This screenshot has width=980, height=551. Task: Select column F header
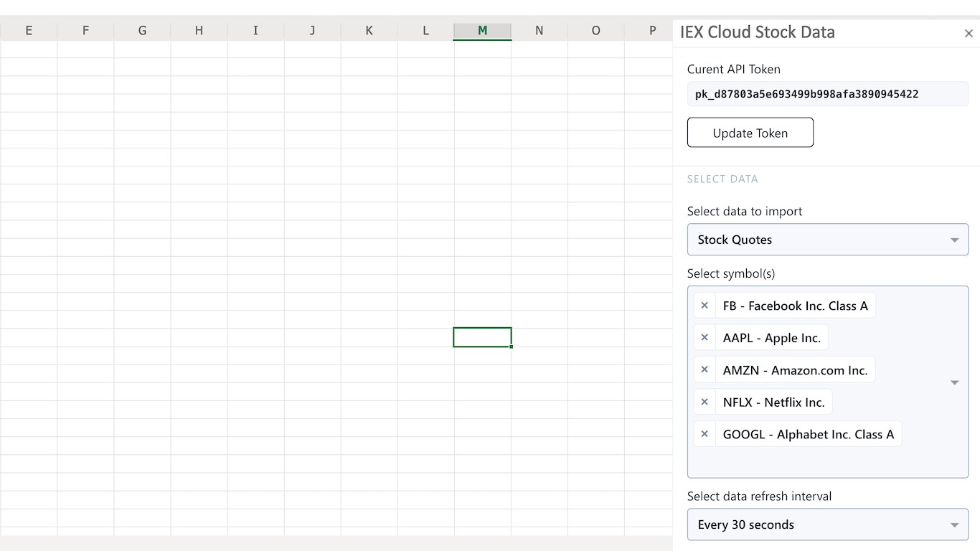tap(85, 30)
